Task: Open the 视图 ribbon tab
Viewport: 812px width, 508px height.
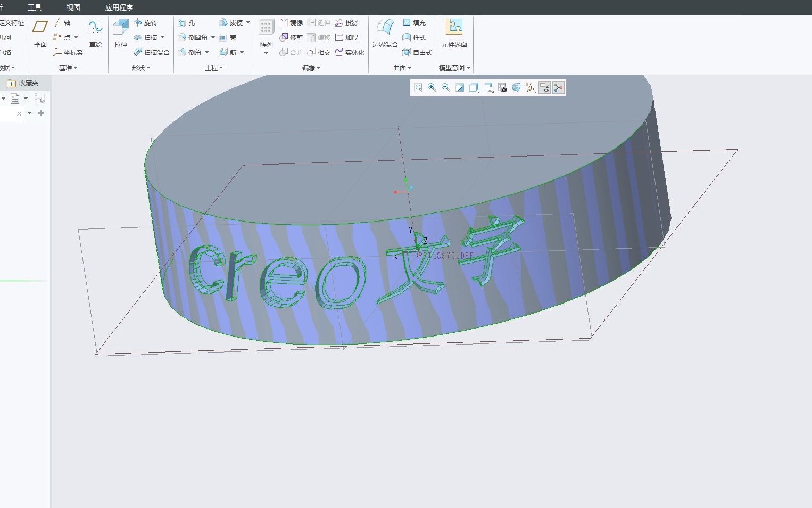Action: [x=73, y=7]
